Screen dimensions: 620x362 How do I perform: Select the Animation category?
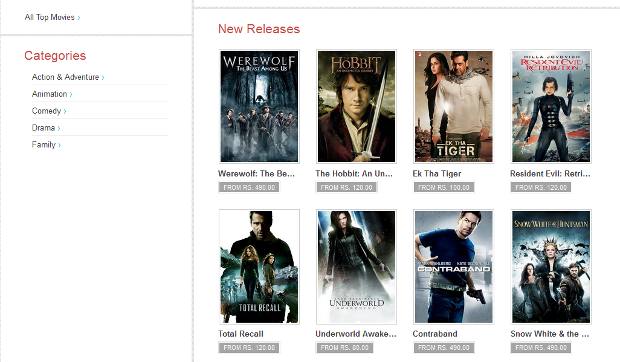pyautogui.click(x=52, y=94)
